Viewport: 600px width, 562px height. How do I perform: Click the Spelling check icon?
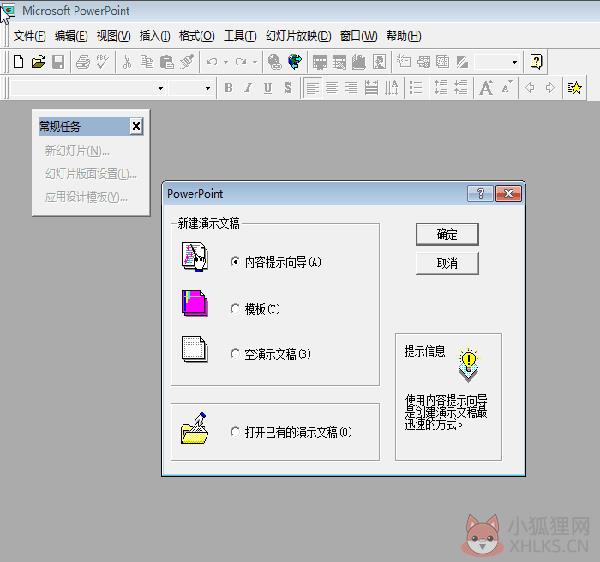103,62
